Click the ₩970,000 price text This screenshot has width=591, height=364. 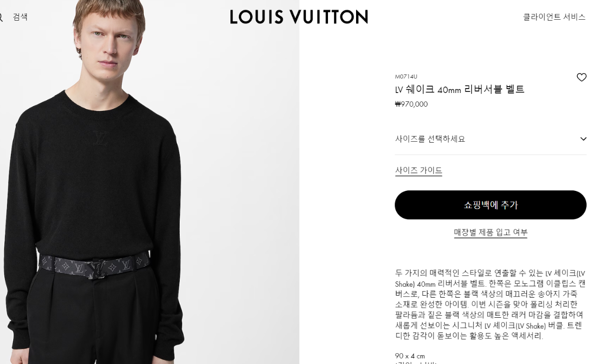point(411,104)
